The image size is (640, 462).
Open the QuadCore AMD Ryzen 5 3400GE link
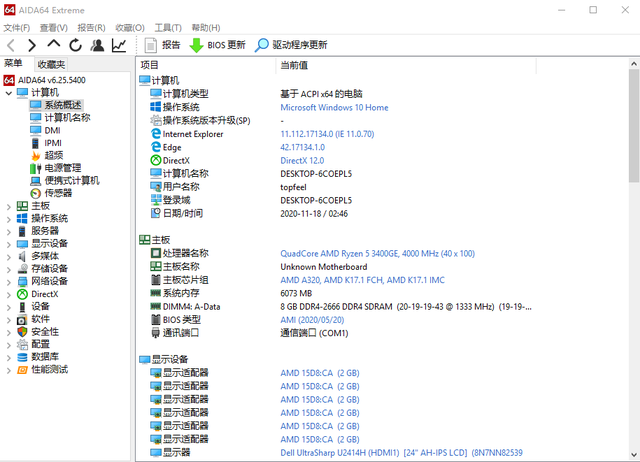(378, 253)
